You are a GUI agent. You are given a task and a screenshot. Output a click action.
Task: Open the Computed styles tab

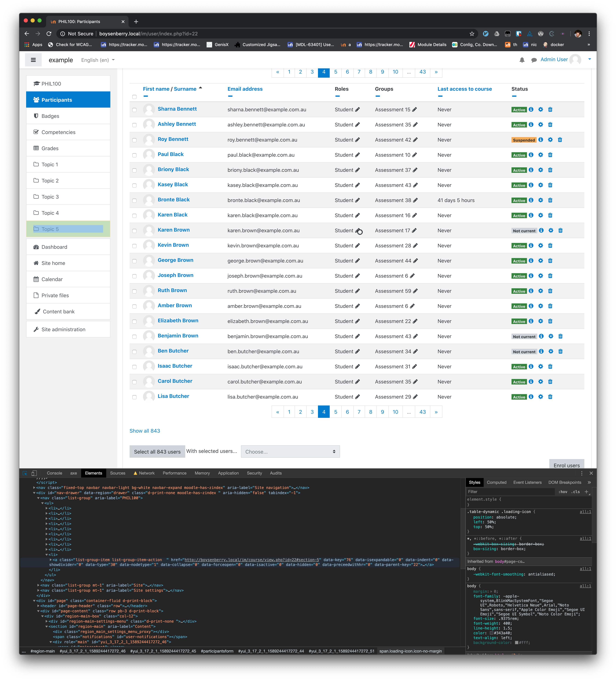coord(496,483)
